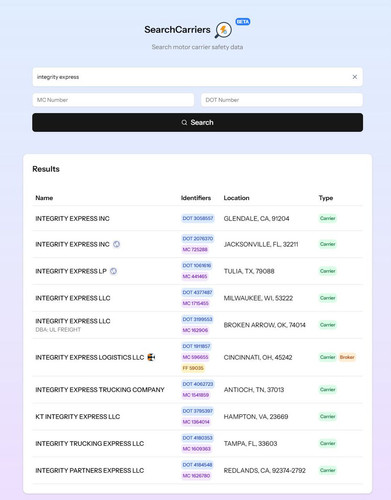
Task: Open INTEGRITY TRUCKING EXPRESS LLC result
Action: pyautogui.click(x=90, y=444)
